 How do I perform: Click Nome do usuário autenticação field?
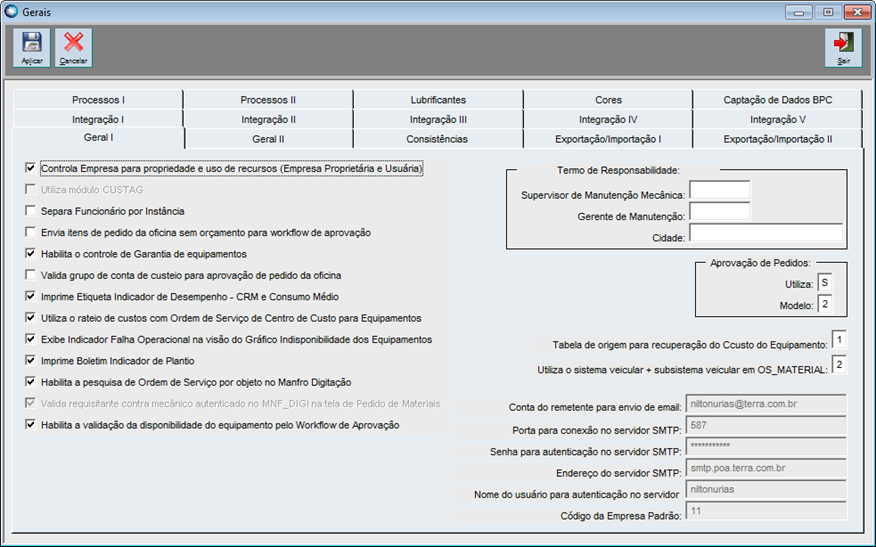pos(766,489)
